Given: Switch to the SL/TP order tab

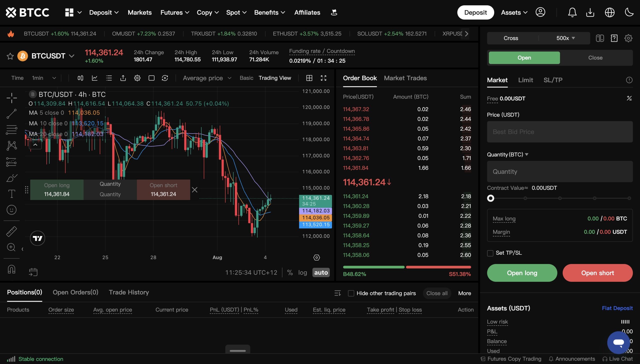Looking at the screenshot, I should tap(553, 80).
